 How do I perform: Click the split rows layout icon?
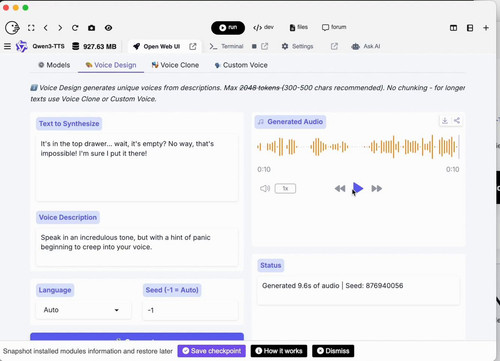point(470,28)
